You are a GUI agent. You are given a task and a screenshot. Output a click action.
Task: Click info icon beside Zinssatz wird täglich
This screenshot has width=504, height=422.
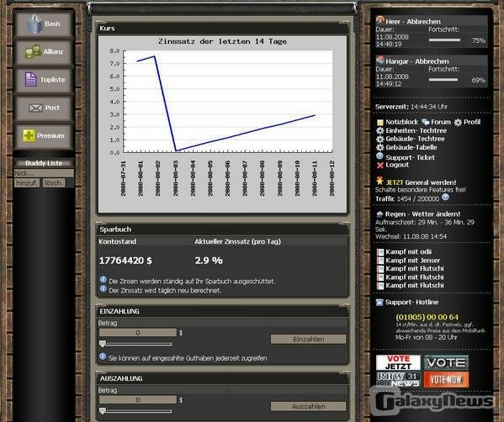click(103, 288)
